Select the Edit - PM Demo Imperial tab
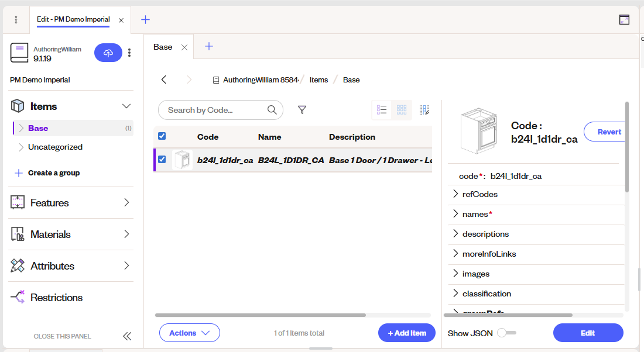The image size is (644, 352). pyautogui.click(x=73, y=19)
